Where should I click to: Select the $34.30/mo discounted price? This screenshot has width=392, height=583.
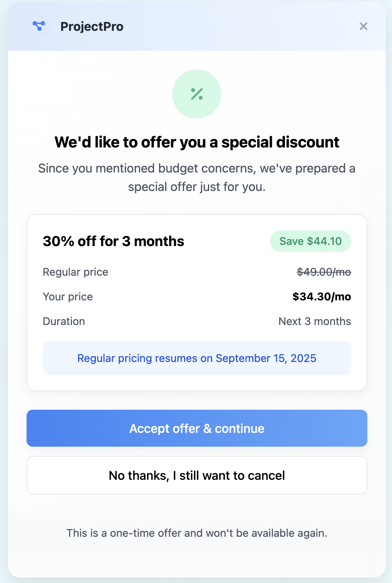click(x=322, y=297)
